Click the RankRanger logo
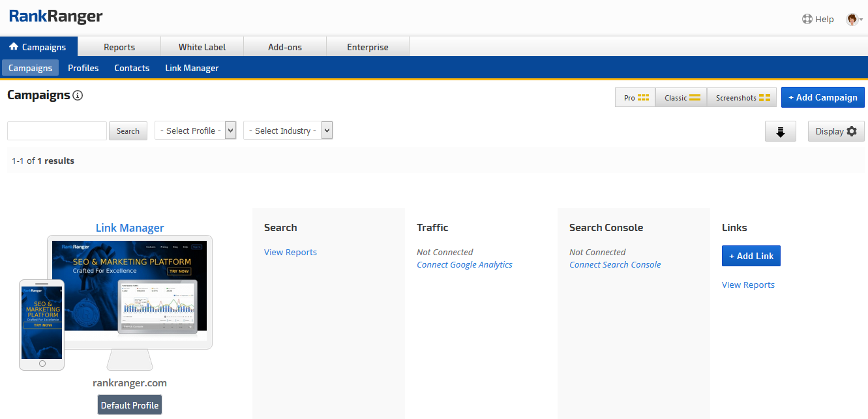The image size is (868, 419). (55, 17)
